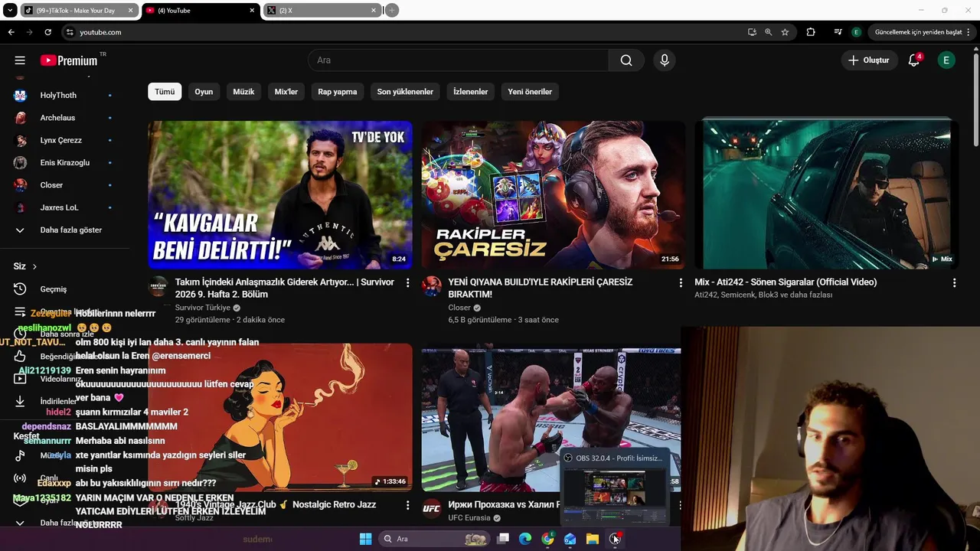Click the install app icon in address bar

click(x=752, y=32)
